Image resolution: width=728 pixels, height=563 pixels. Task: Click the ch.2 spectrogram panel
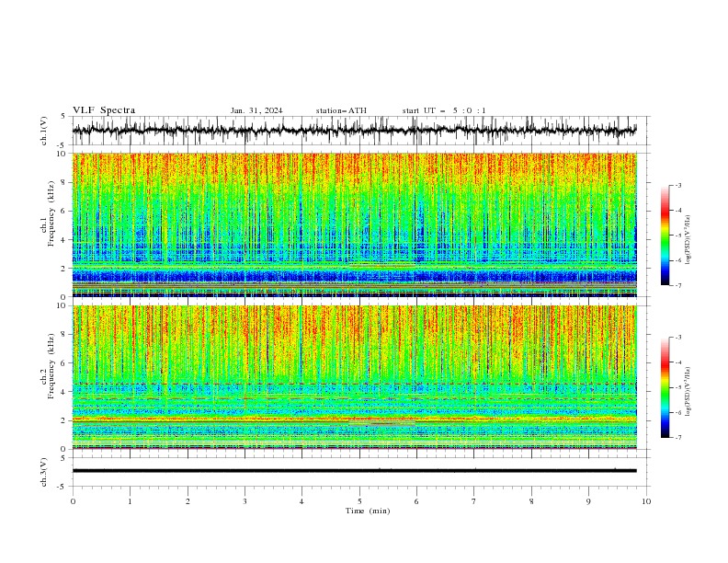tap(354, 377)
